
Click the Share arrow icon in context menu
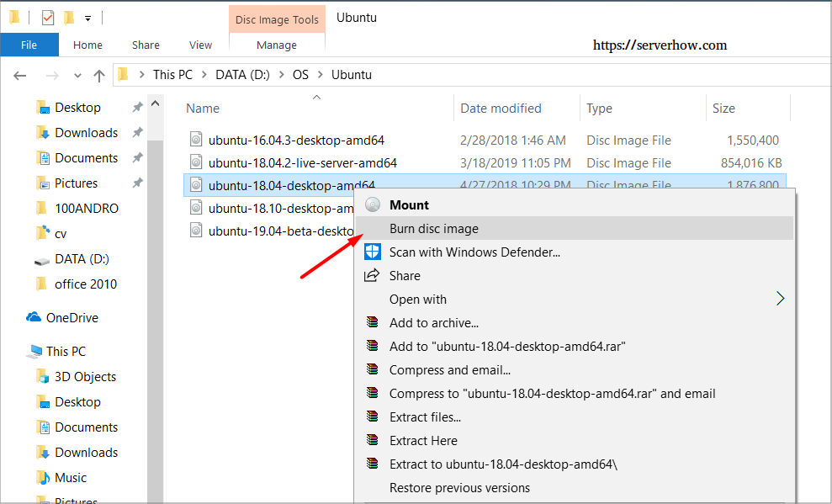pyautogui.click(x=372, y=275)
